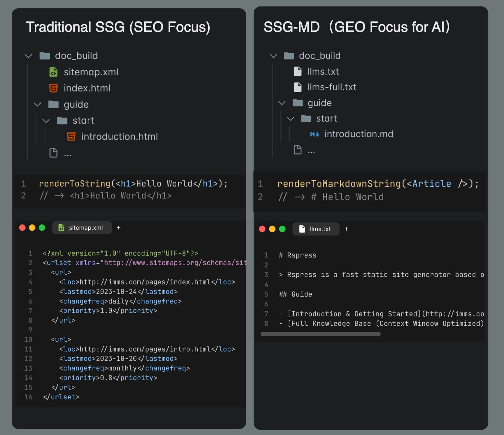Viewport: 504px width, 435px height.
Task: Click the doc_build folder icon on the left
Action: tap(44, 56)
